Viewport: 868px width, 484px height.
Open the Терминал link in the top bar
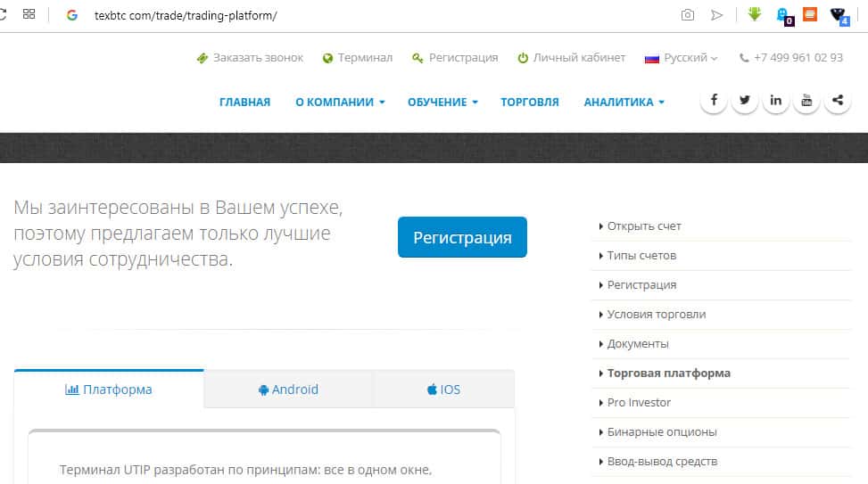[365, 58]
